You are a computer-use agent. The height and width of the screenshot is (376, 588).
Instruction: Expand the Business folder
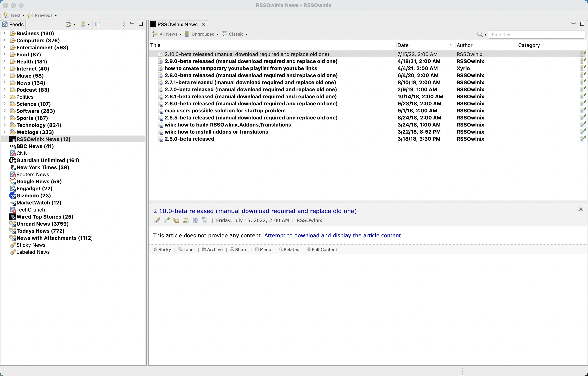pyautogui.click(x=4, y=33)
